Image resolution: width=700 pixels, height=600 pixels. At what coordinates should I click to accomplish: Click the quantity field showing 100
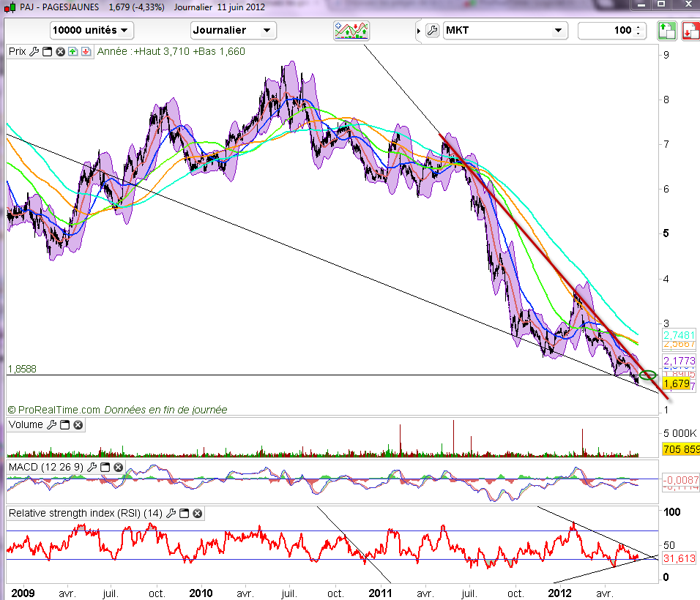click(606, 31)
